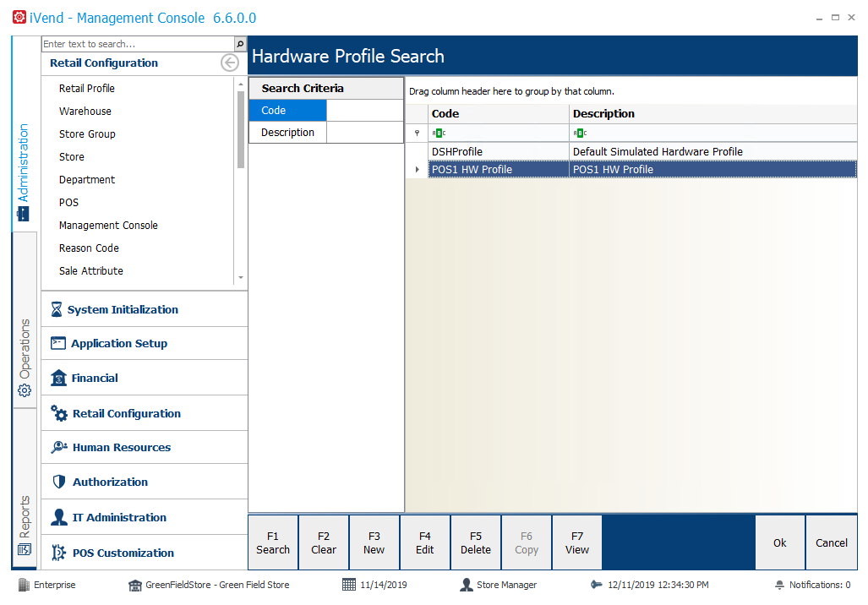The height and width of the screenshot is (605, 868).
Task: Click the Enter text to search box
Action: click(x=139, y=44)
